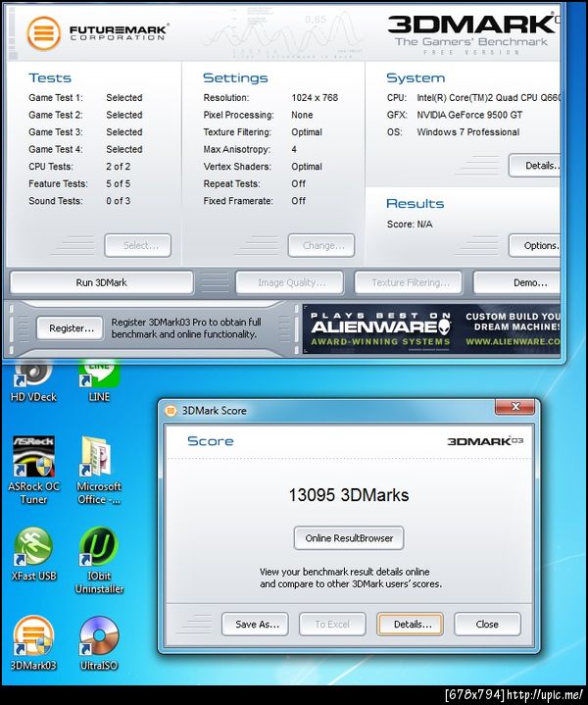Click To Excel button
588x705 pixels.
(332, 624)
